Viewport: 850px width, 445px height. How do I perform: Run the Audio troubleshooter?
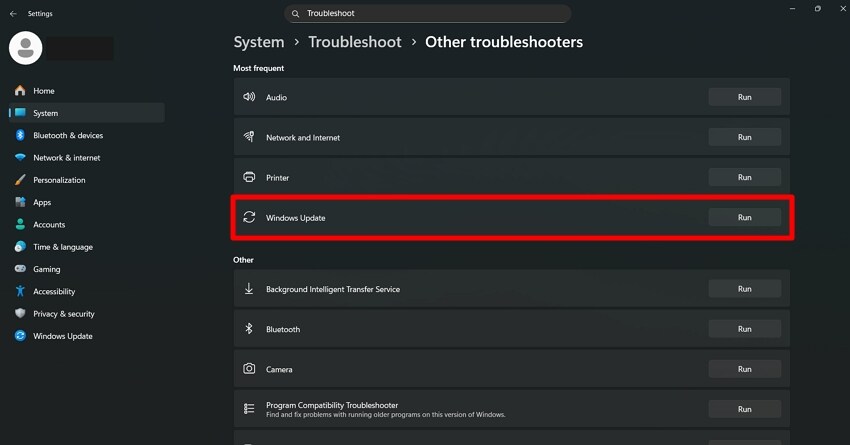click(x=744, y=97)
